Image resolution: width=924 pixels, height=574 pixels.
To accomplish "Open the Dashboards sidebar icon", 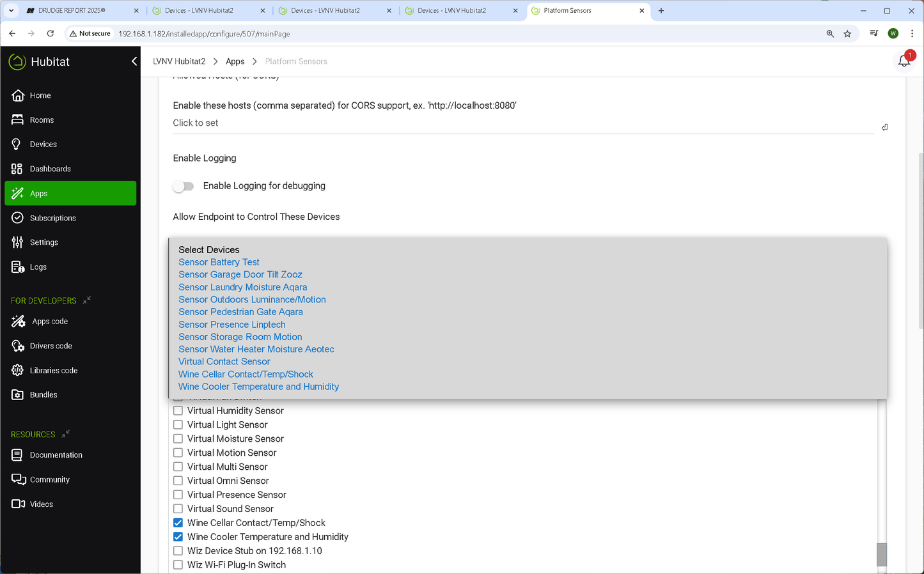I will [17, 169].
